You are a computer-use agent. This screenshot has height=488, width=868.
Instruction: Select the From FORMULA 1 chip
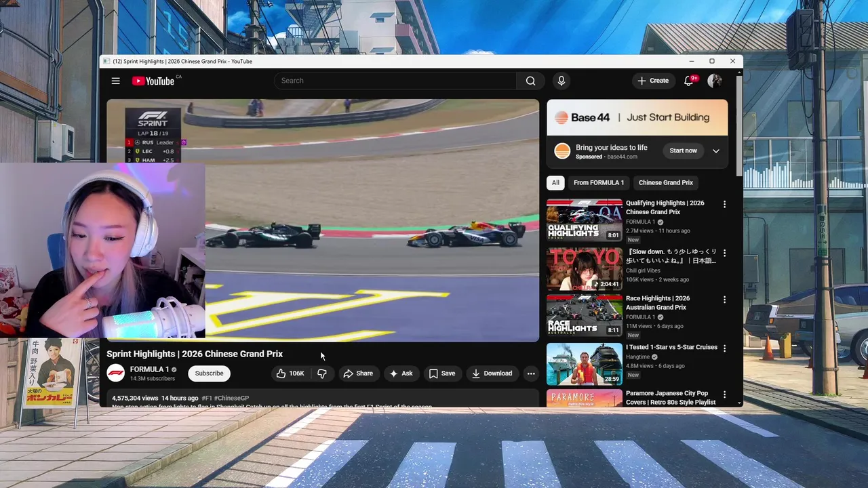[x=599, y=182]
